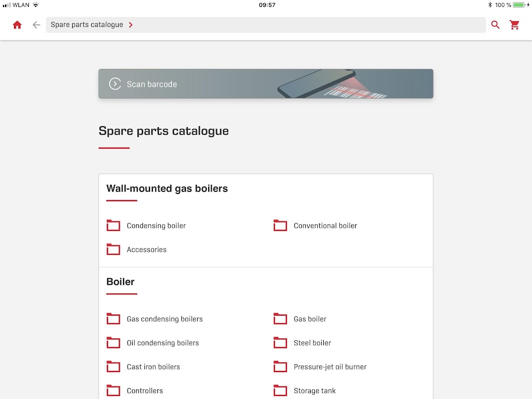Open the Accessories category
Viewport: 532px width, 399px height.
point(146,249)
